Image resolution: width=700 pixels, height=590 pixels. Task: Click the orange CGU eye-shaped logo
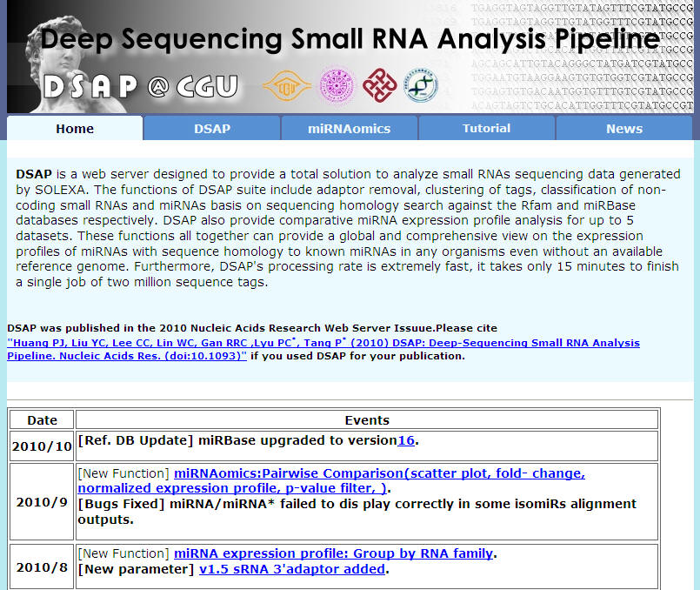tap(287, 86)
